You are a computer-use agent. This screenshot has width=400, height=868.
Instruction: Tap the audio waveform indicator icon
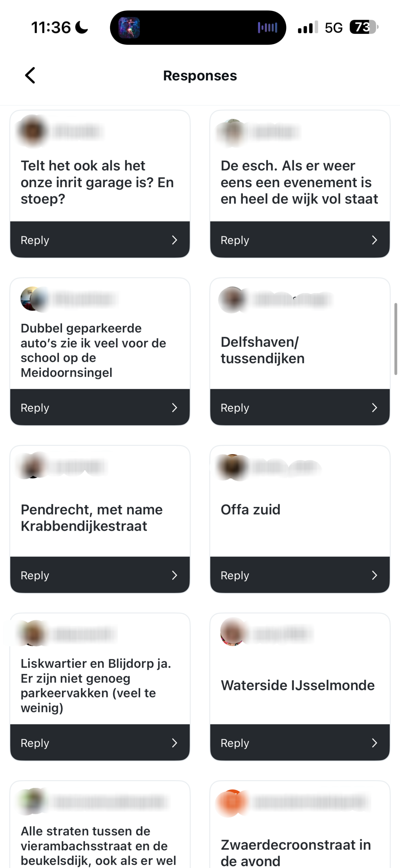point(267,27)
